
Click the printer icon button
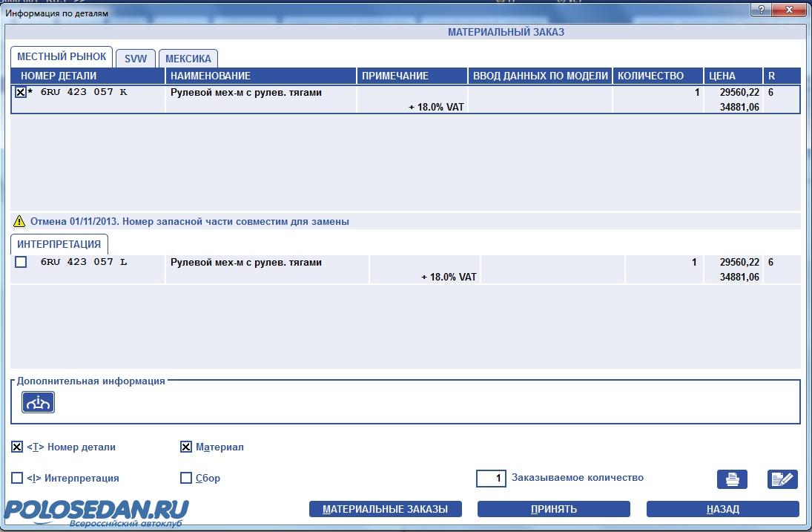732,479
